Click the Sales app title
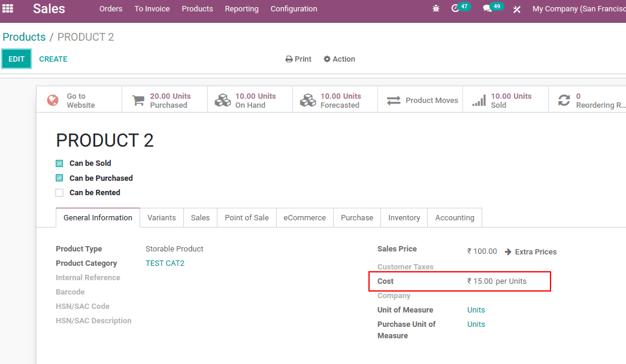Viewport: 626px width, 364px height. [49, 8]
